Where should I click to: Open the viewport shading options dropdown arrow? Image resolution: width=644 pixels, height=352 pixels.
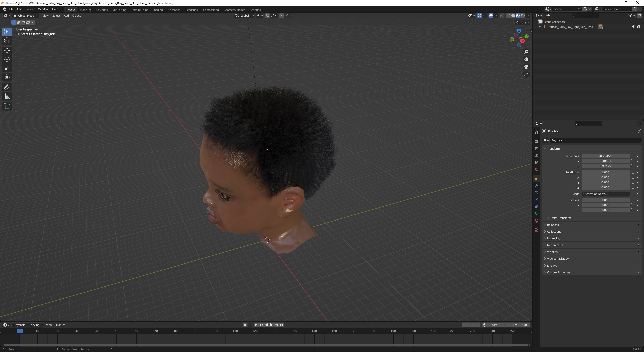[x=528, y=16]
